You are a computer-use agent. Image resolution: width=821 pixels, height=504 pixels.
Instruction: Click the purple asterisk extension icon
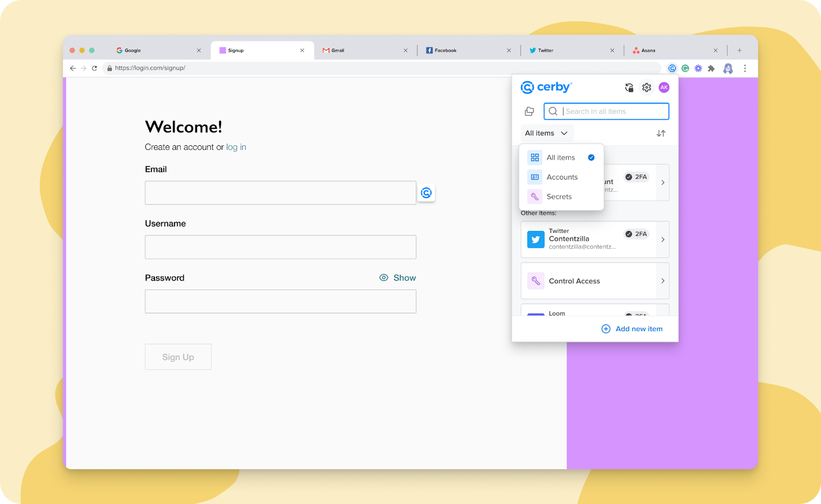point(698,68)
